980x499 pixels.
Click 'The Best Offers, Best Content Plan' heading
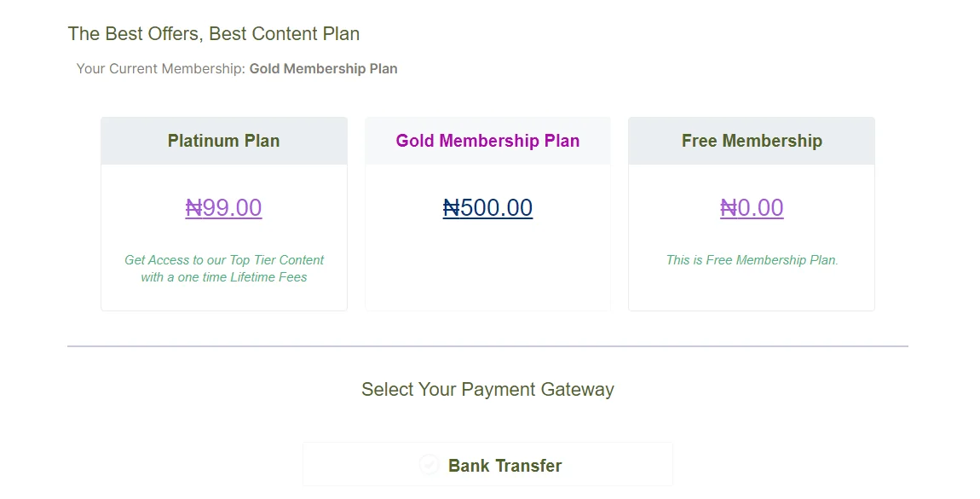coord(214,34)
